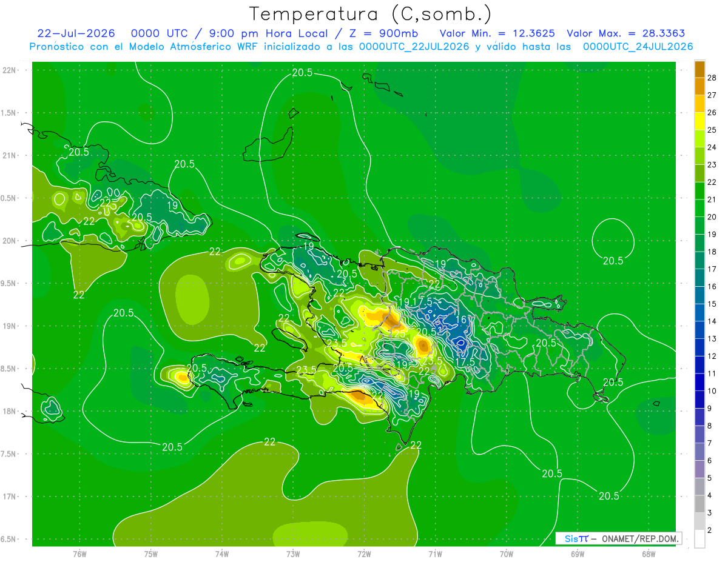
Task: Click the 20N latitude axis label
Action: click(x=10, y=241)
